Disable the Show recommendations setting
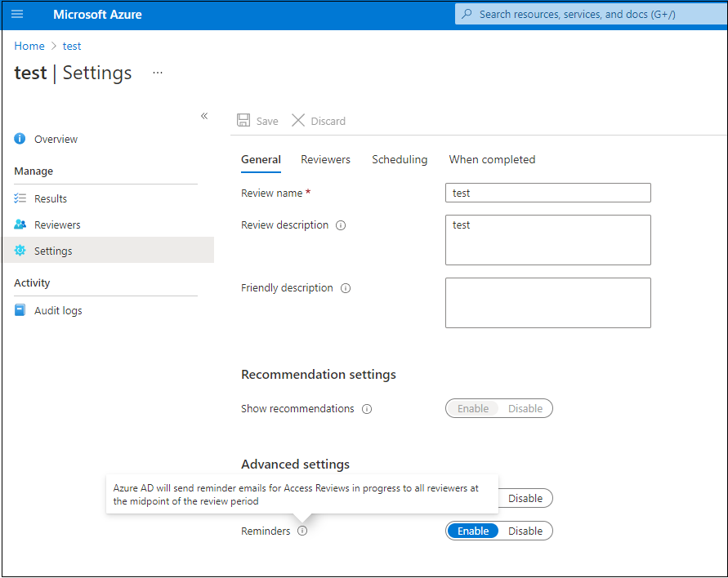 pos(525,408)
